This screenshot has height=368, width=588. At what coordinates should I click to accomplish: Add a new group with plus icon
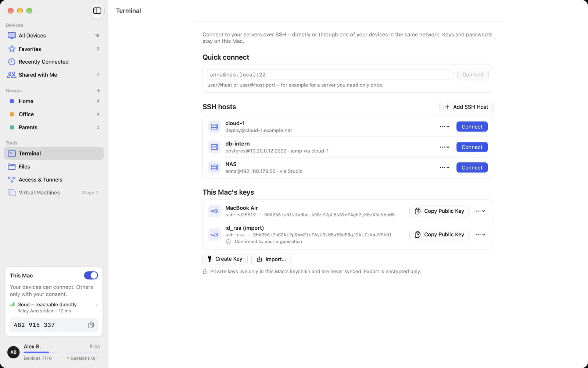pyautogui.click(x=98, y=91)
